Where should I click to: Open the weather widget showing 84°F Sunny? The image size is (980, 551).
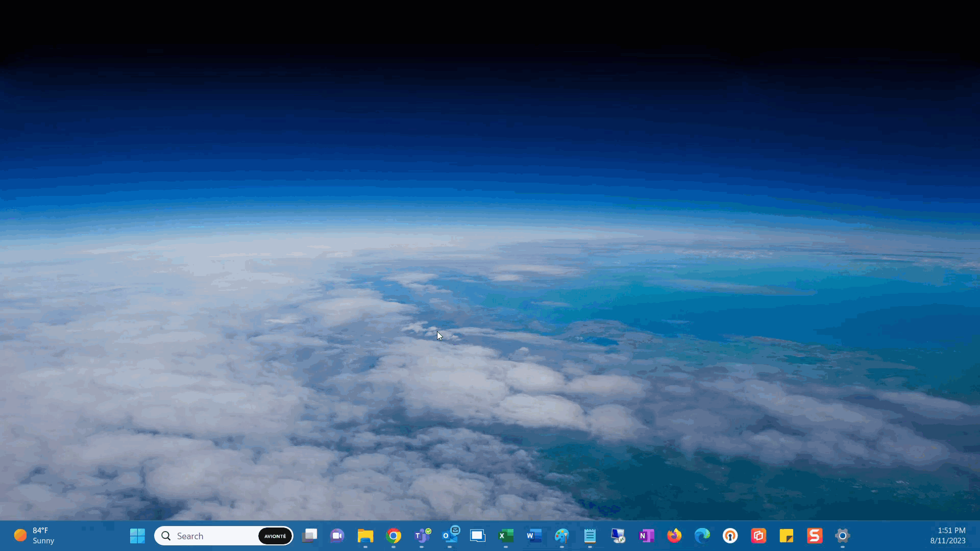[x=34, y=536]
